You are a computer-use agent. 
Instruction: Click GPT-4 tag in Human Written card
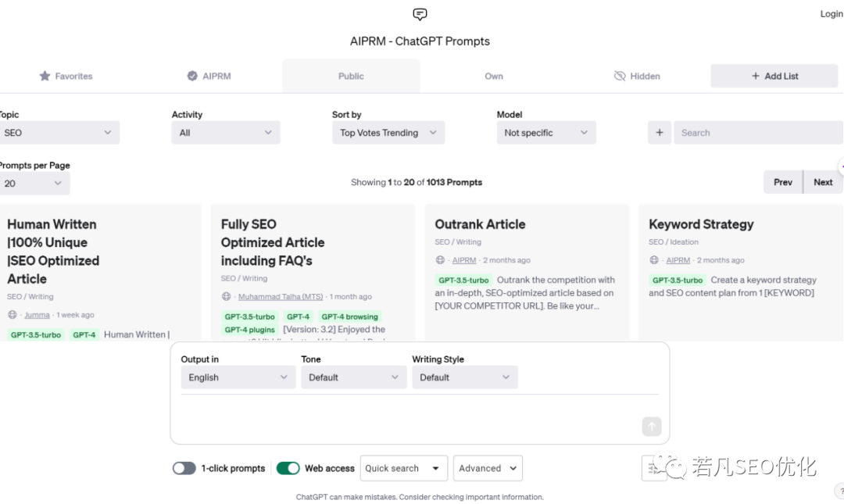coord(84,335)
